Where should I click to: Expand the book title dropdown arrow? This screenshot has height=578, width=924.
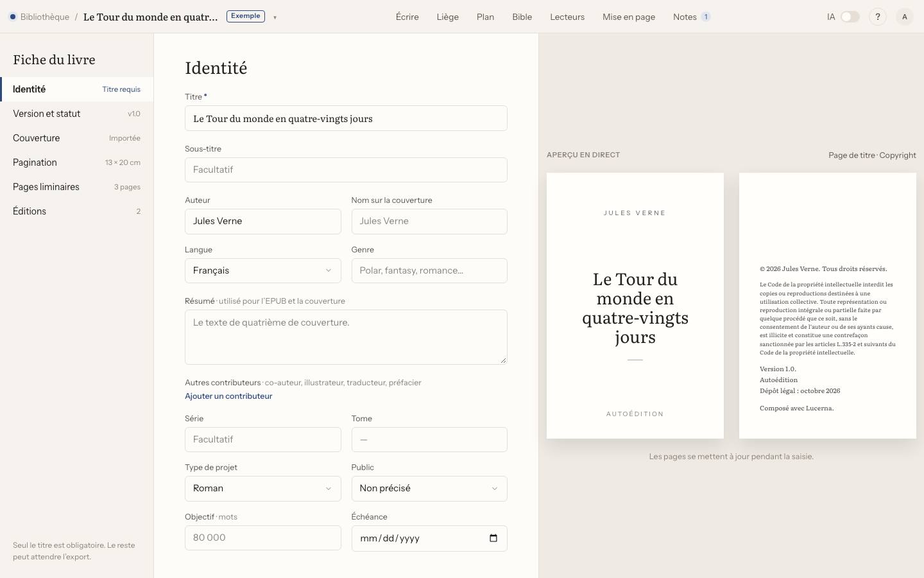[275, 17]
